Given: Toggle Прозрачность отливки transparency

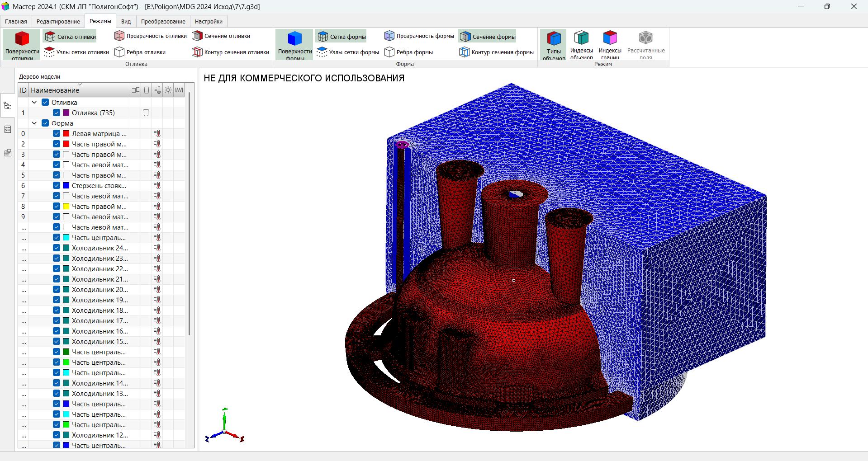Looking at the screenshot, I should [151, 36].
